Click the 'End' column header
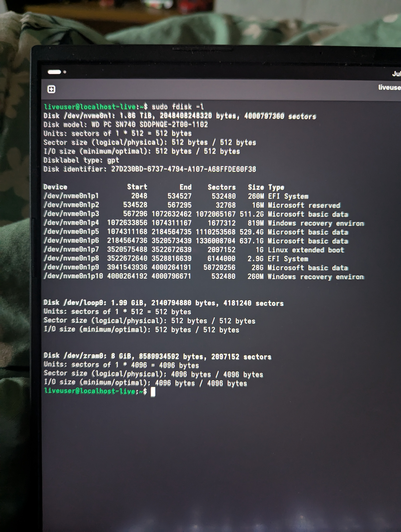Screen dimensions: 401x532 [186, 187]
